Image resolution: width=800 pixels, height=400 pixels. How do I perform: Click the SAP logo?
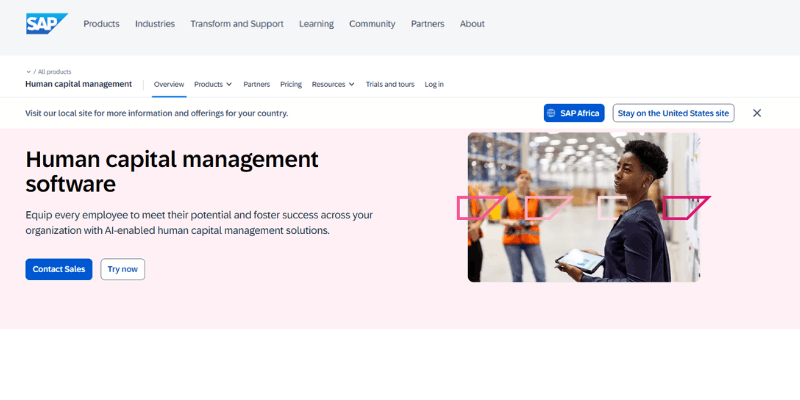click(x=46, y=23)
